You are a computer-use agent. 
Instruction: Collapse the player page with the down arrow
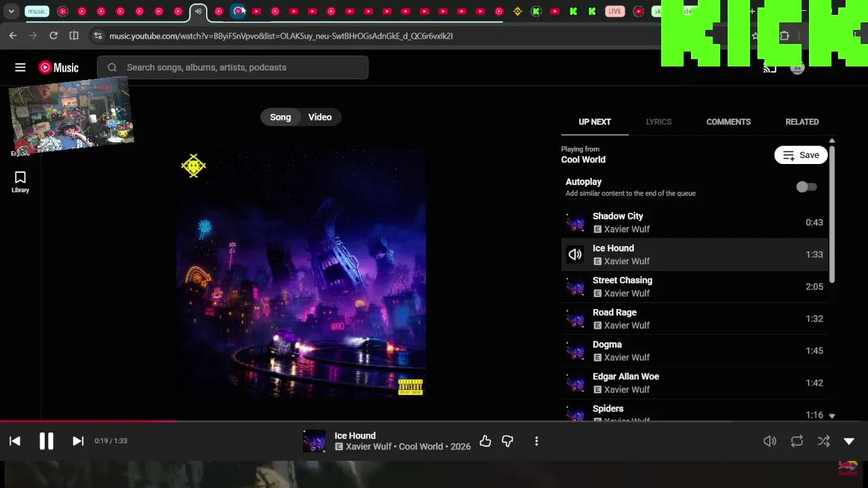[849, 441]
